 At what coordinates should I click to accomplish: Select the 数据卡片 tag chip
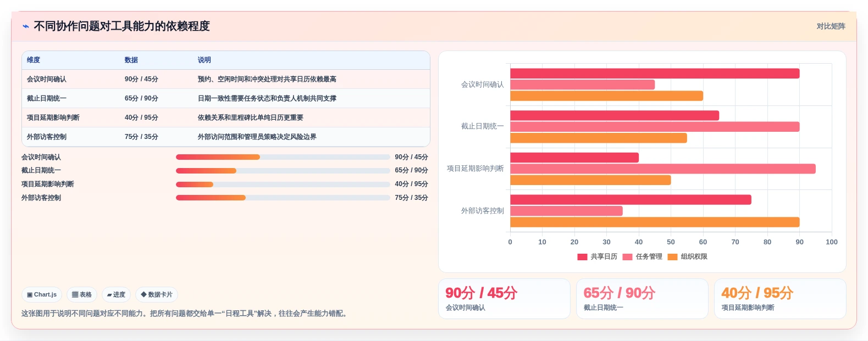pyautogui.click(x=157, y=295)
